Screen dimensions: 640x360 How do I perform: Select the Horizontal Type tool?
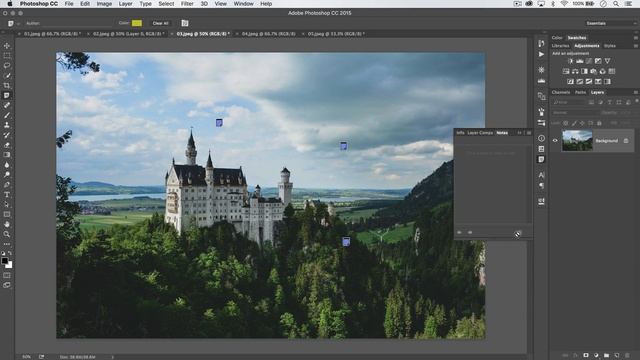[x=7, y=195]
